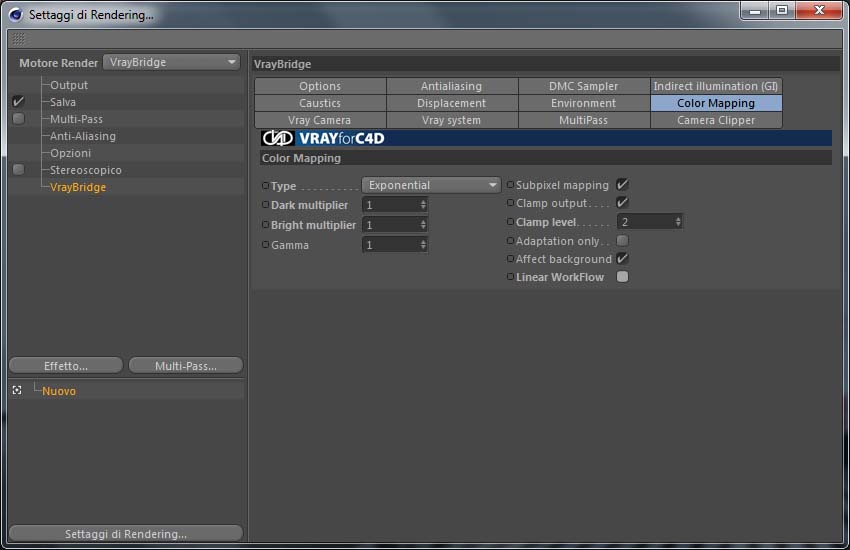Click the animation dot beside Linear WorkFlow

tap(510, 276)
